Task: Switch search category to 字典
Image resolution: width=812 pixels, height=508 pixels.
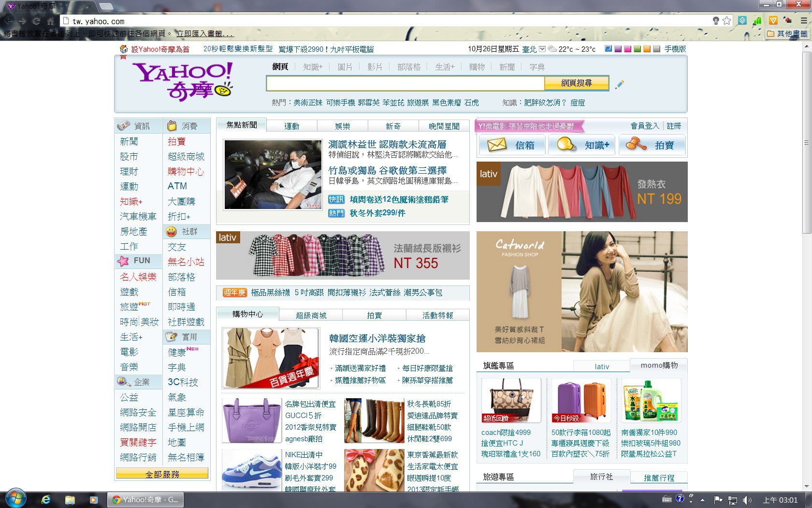Action: (x=537, y=67)
